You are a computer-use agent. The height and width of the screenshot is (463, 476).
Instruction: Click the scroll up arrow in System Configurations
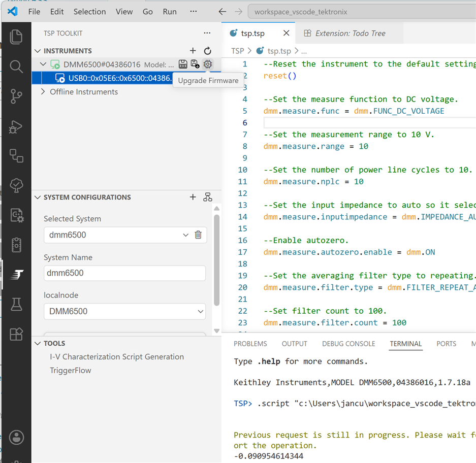pos(216,209)
